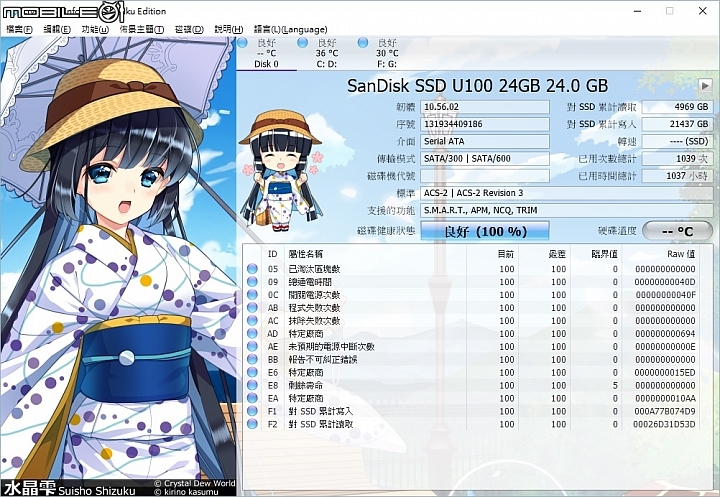Image resolution: width=720 pixels, height=497 pixels.
Task: Click the -- °C temperature button
Action: 677,231
